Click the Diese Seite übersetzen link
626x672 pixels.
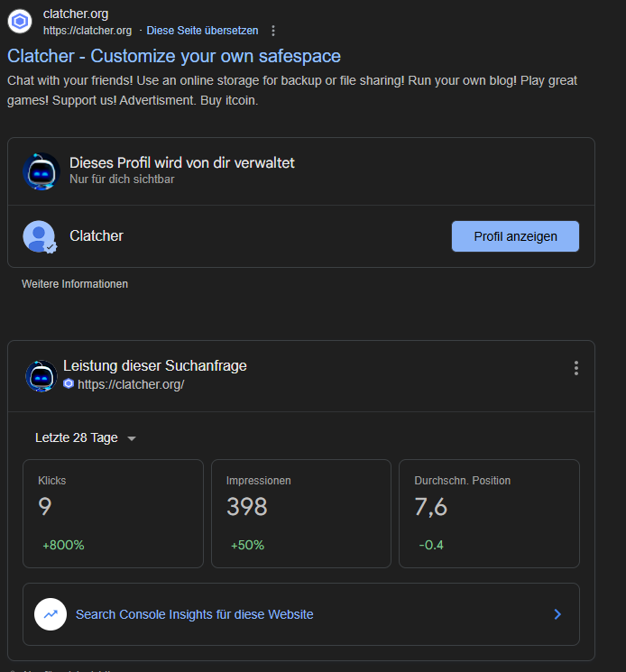(x=202, y=31)
